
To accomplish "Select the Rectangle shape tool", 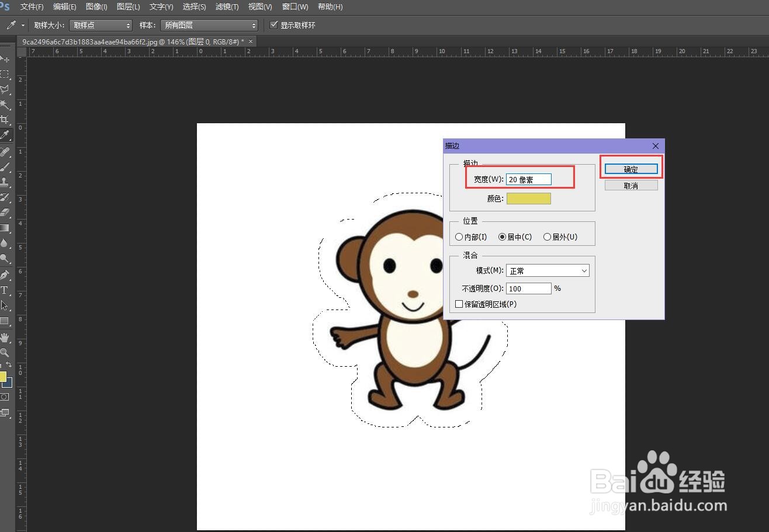I will point(5,321).
